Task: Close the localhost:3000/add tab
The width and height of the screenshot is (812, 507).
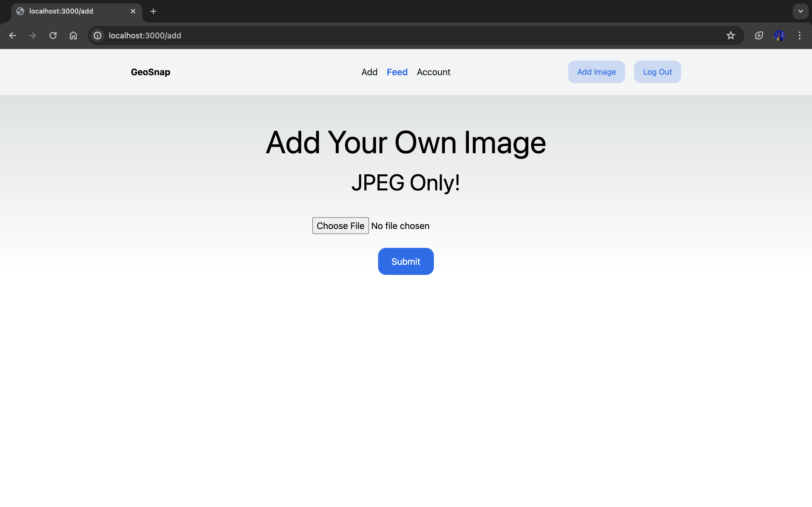Action: tap(133, 11)
